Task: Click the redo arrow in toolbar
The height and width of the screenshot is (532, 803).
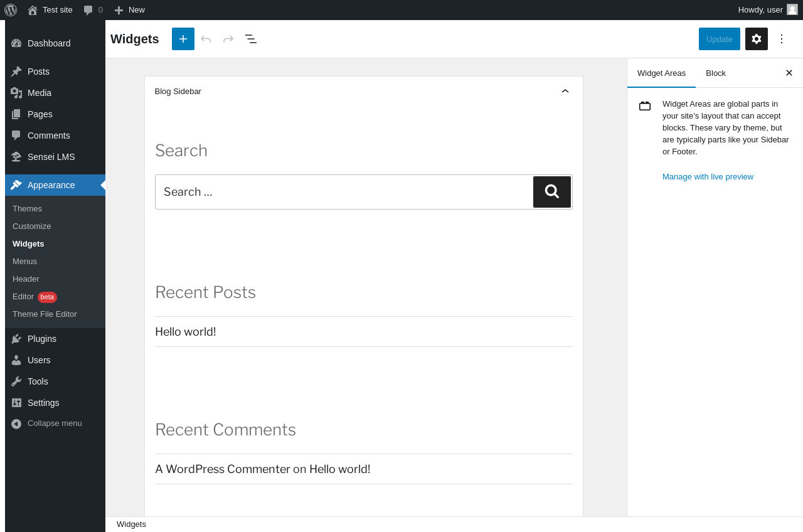Action: click(x=228, y=39)
